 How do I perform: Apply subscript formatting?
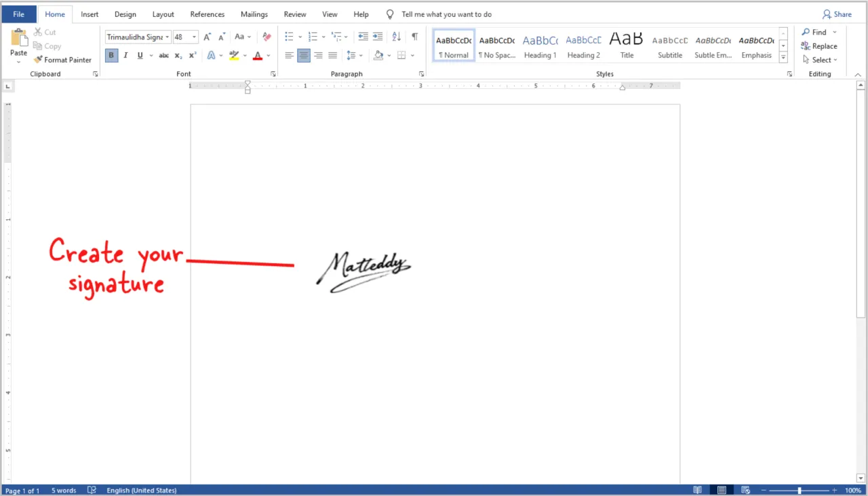(x=178, y=56)
